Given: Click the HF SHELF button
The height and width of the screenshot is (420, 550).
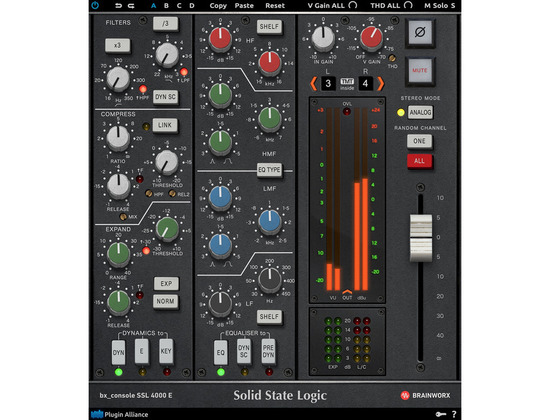Looking at the screenshot, I should [x=269, y=27].
